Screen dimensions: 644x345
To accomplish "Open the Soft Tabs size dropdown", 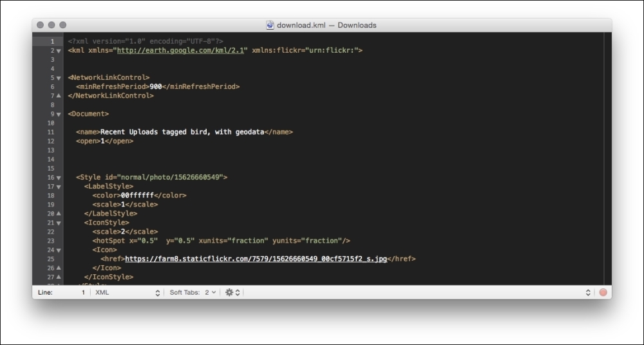I will coord(211,292).
